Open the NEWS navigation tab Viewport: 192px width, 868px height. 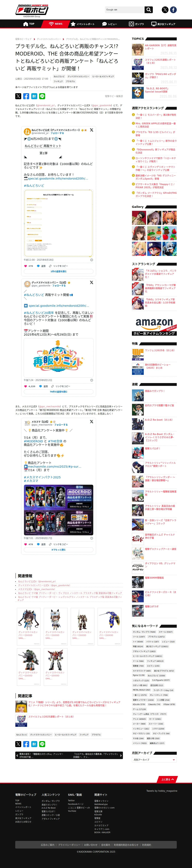coord(56,24)
